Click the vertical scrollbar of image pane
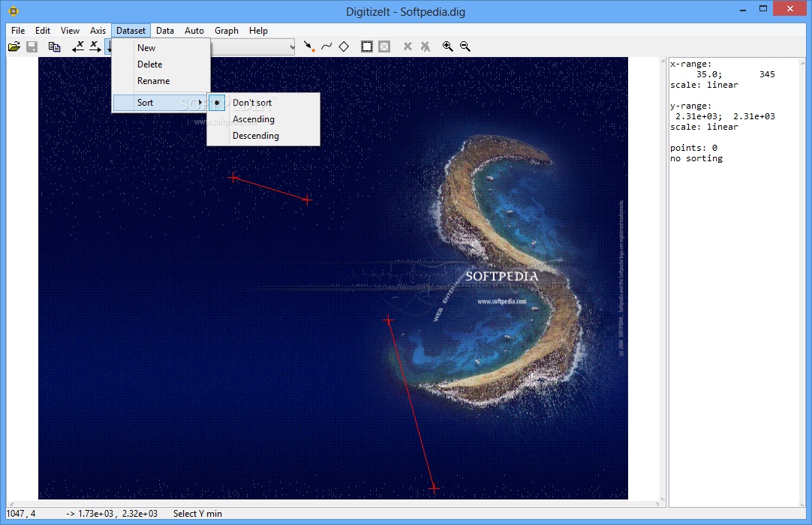812x525 pixels. 663,280
